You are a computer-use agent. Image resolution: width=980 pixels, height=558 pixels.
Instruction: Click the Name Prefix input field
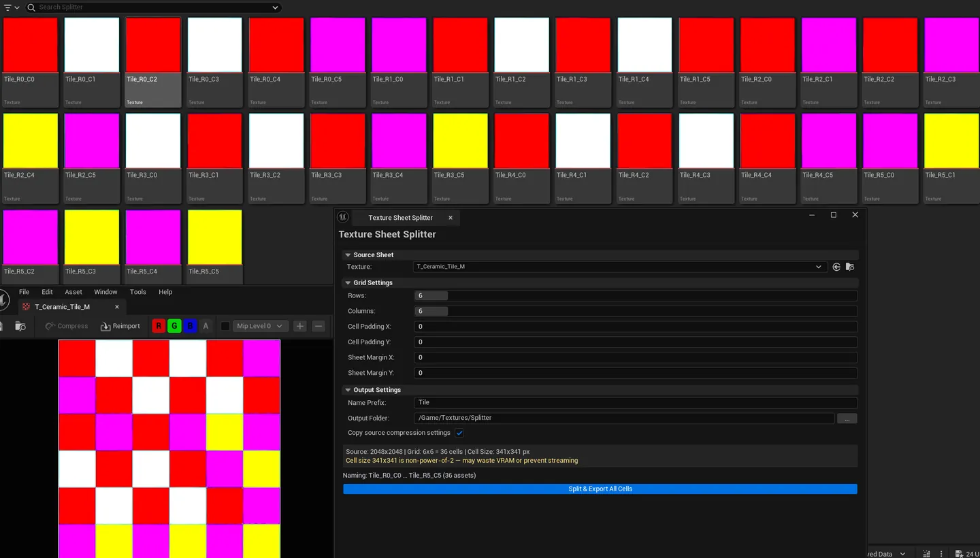point(636,403)
